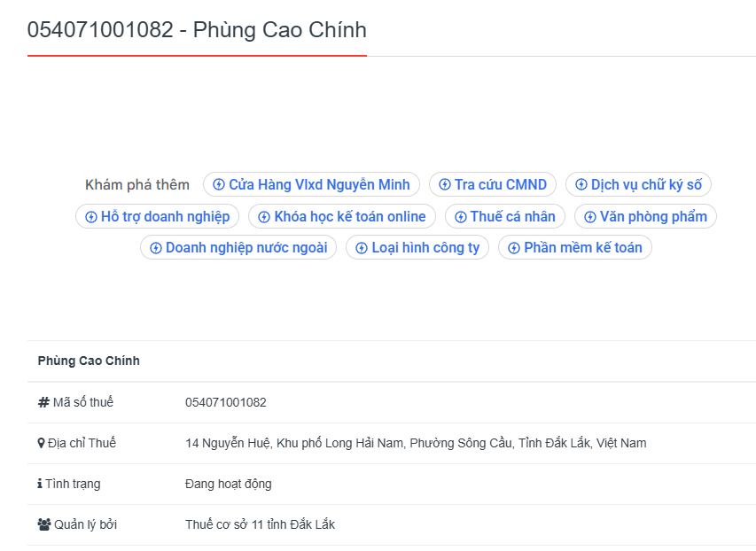Select the Doanh nghiệp nước ngoài chip
This screenshot has width=756, height=551.
pyautogui.click(x=246, y=248)
